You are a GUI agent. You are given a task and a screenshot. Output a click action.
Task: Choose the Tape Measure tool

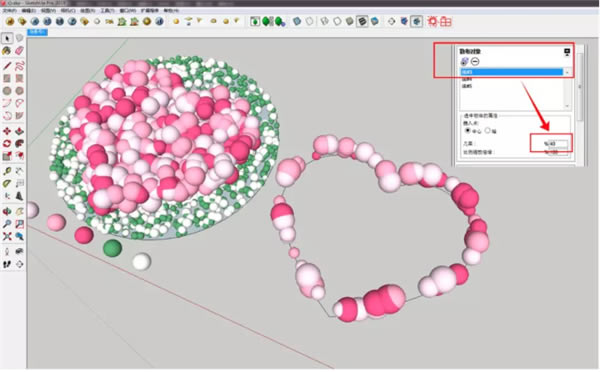pyautogui.click(x=7, y=171)
